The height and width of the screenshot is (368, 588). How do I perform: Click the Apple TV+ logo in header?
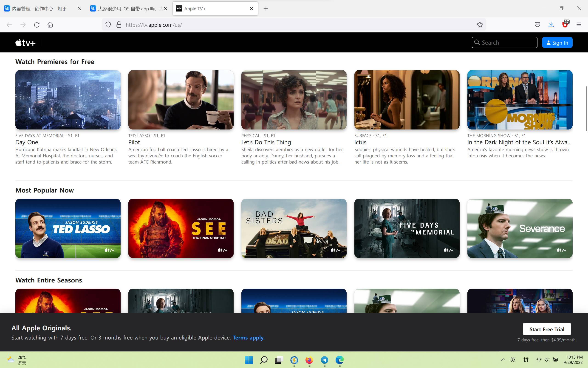(x=25, y=43)
